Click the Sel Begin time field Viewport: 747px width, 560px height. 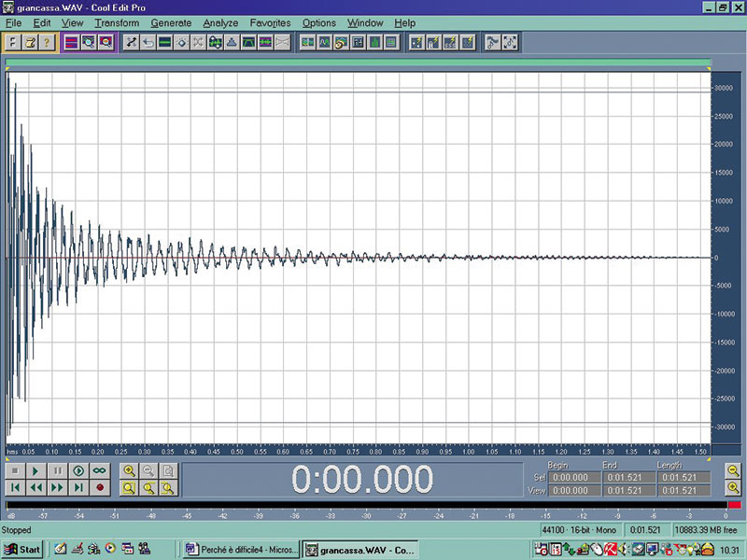coord(574,478)
